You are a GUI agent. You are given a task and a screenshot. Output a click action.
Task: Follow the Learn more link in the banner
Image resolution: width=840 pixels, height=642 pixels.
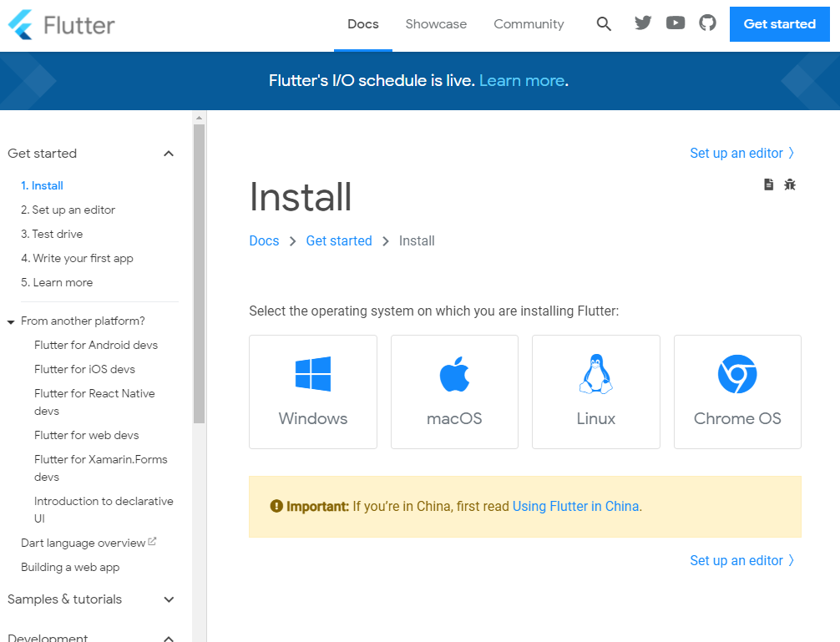pyautogui.click(x=522, y=80)
